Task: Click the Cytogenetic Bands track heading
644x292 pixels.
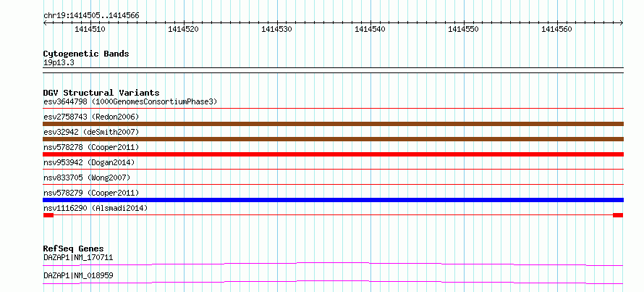Action: (86, 54)
